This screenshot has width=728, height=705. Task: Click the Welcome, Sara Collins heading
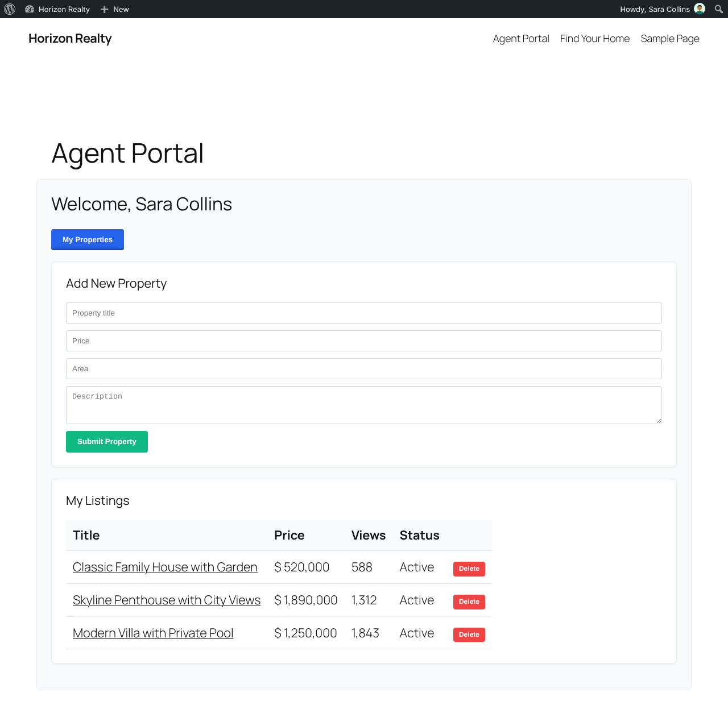pyautogui.click(x=142, y=204)
